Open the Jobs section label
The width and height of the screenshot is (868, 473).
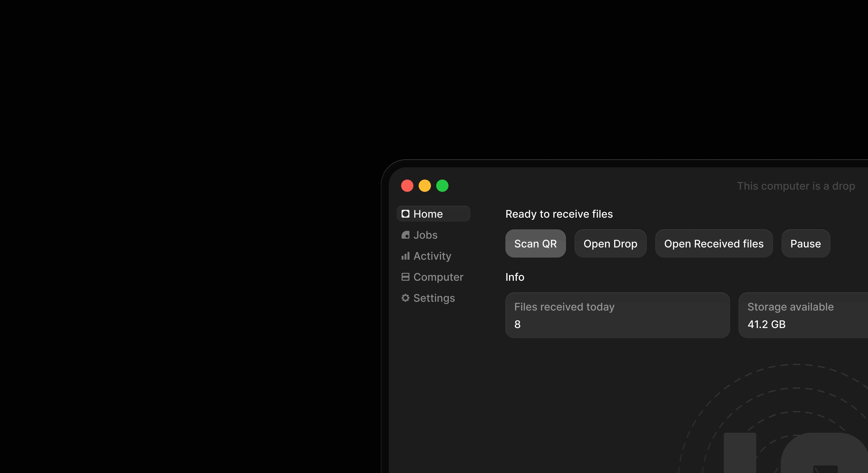pyautogui.click(x=425, y=235)
